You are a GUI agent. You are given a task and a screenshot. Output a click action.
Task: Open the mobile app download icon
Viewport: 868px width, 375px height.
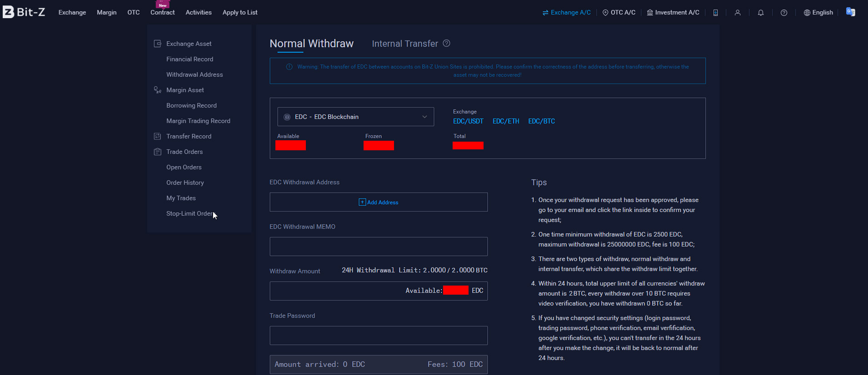click(715, 13)
